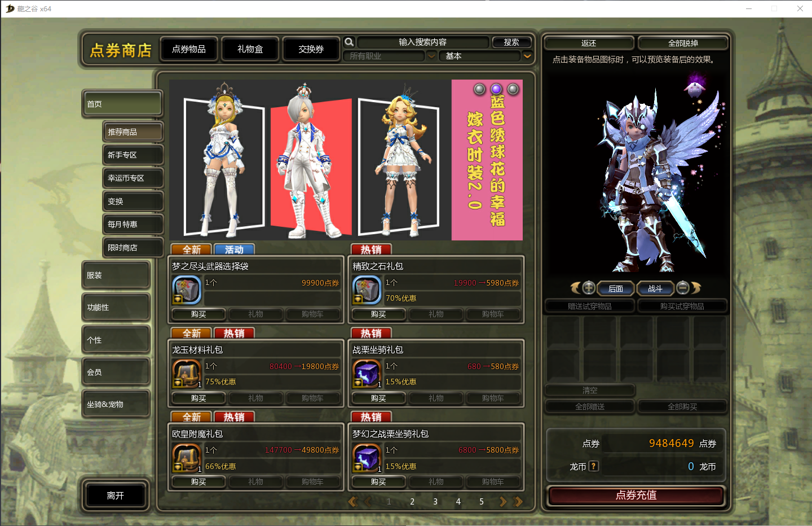Switch to the 礼物盒 tab
Image resolution: width=812 pixels, height=526 pixels.
coord(250,49)
